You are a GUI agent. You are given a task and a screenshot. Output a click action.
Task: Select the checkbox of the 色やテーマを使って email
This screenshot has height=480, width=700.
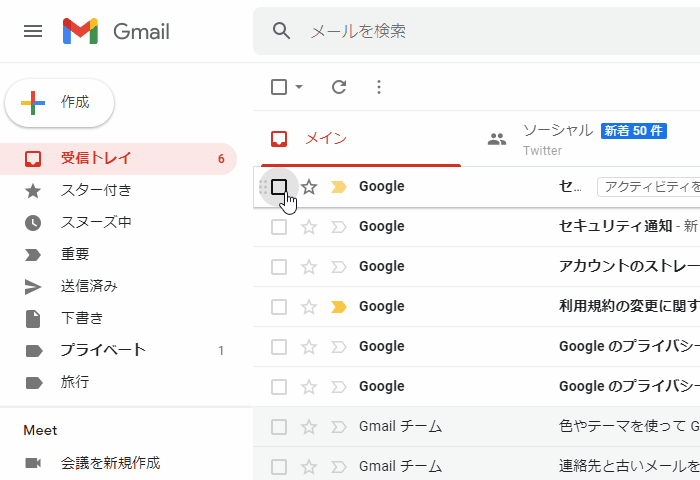click(x=279, y=427)
